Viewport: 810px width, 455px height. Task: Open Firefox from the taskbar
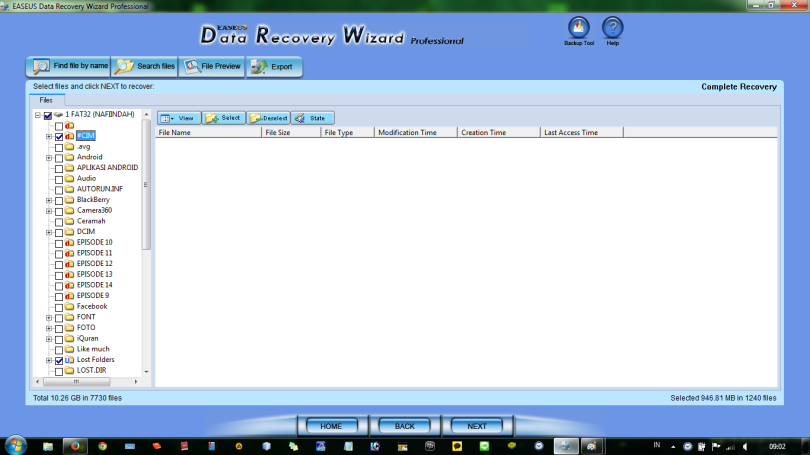coord(75,446)
